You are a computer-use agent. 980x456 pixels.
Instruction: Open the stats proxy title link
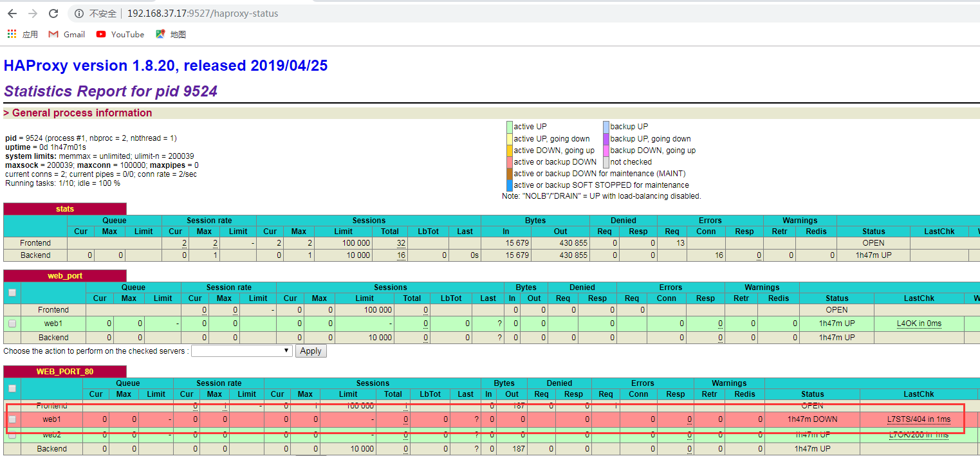coord(65,209)
